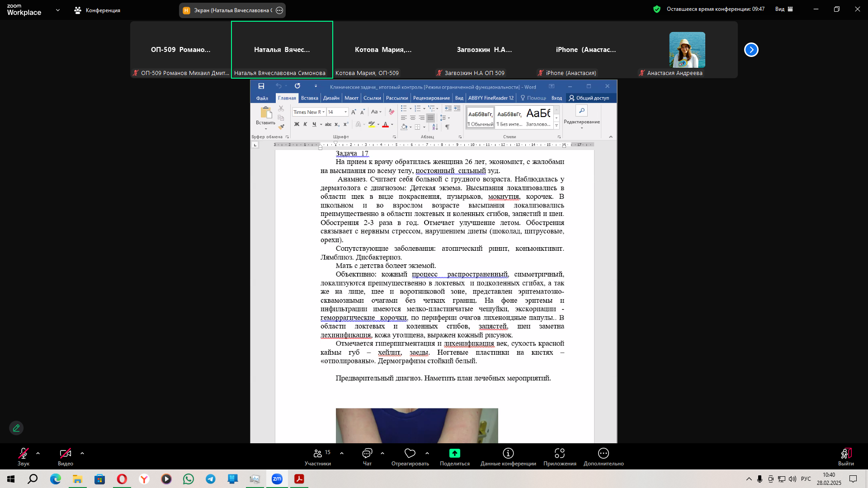Open Данные конференции info
The width and height of the screenshot is (868, 488).
tap(508, 456)
